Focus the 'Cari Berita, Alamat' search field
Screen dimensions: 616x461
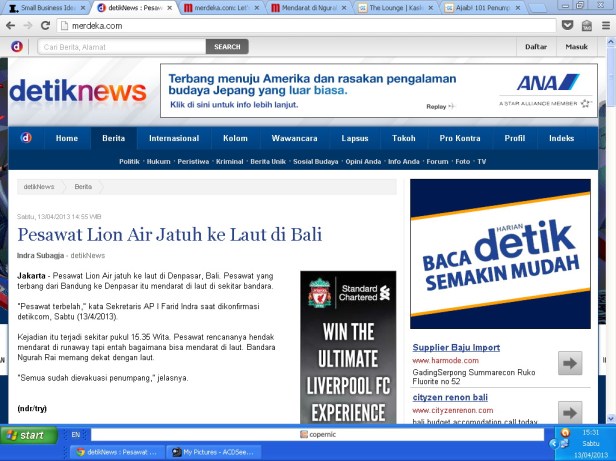[120, 46]
